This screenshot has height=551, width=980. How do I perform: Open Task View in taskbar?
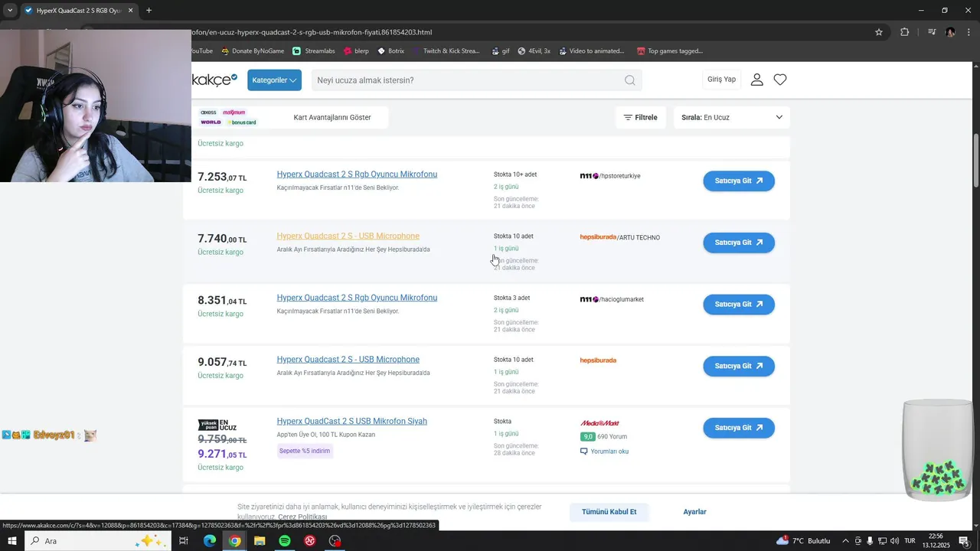184,541
